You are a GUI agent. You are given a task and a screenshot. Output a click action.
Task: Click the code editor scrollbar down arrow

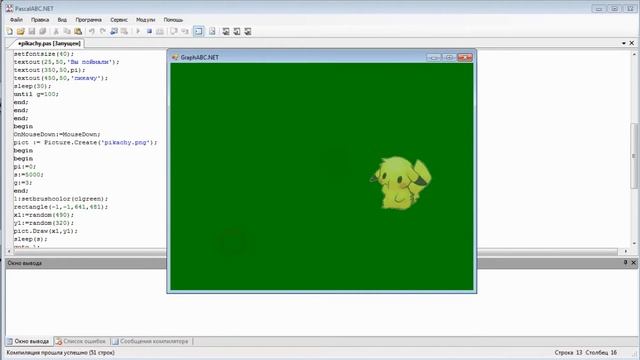(x=634, y=244)
